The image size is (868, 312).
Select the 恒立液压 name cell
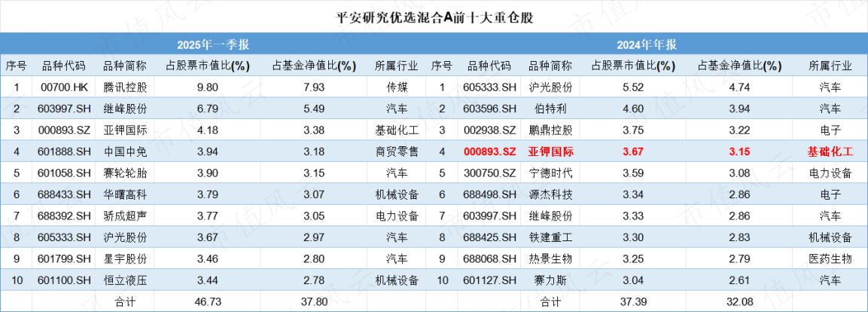click(x=125, y=280)
